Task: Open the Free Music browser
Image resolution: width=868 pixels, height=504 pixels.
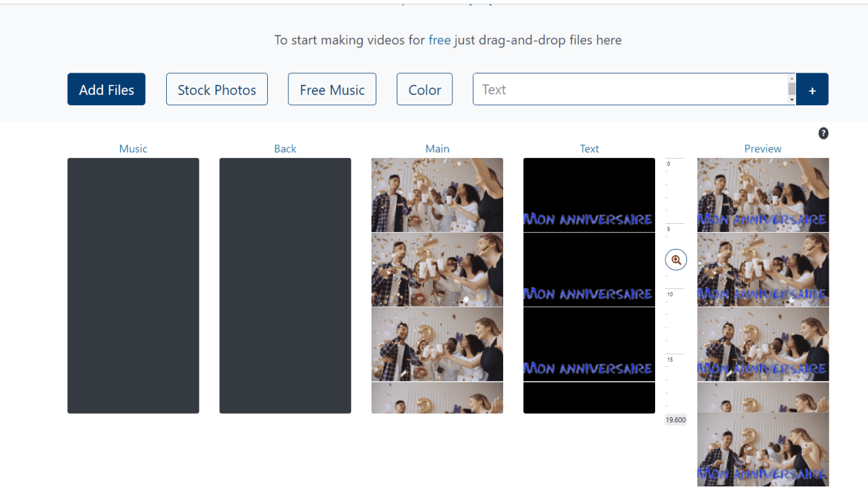Action: 332,90
